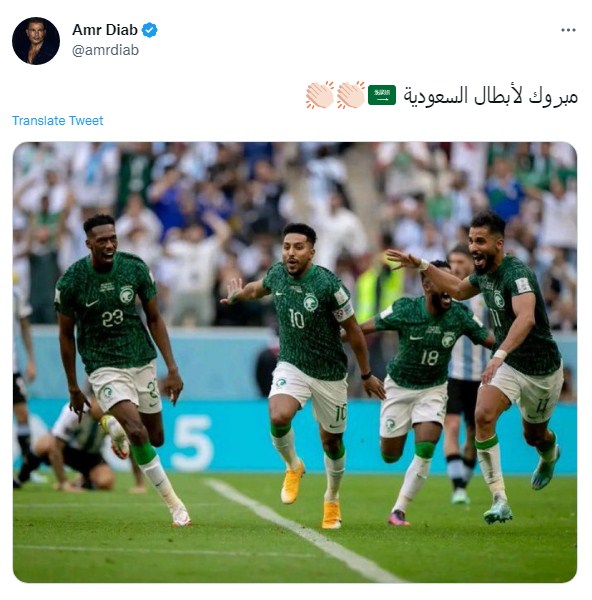This screenshot has width=592, height=600.
Task: Click the Amr Diab display name
Action: tap(105, 30)
